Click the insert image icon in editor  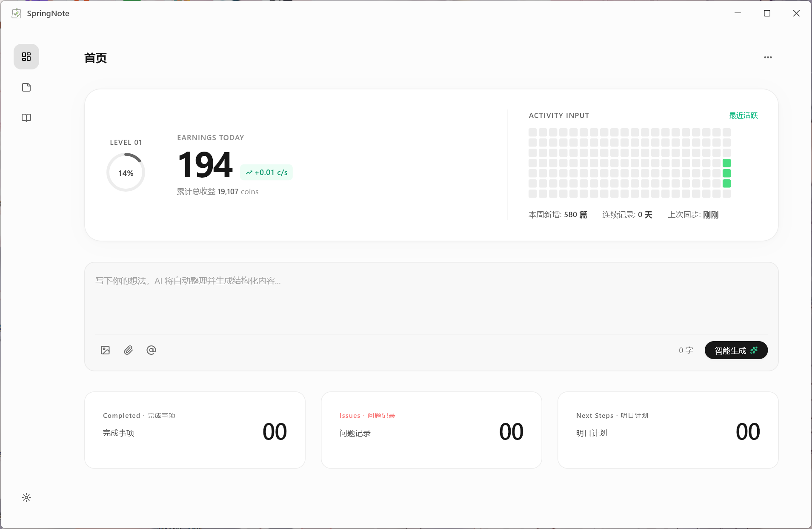coord(106,350)
